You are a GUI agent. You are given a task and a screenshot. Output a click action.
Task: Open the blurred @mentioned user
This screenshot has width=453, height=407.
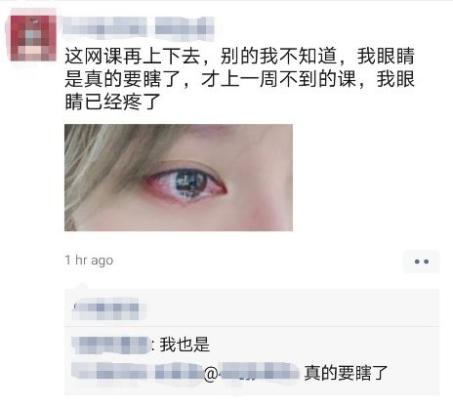258,372
